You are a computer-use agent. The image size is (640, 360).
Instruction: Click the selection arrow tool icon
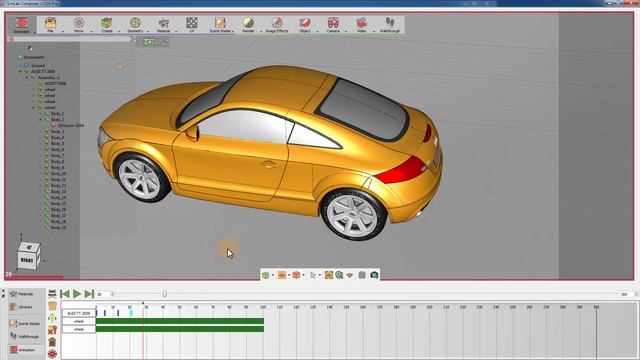tap(313, 275)
